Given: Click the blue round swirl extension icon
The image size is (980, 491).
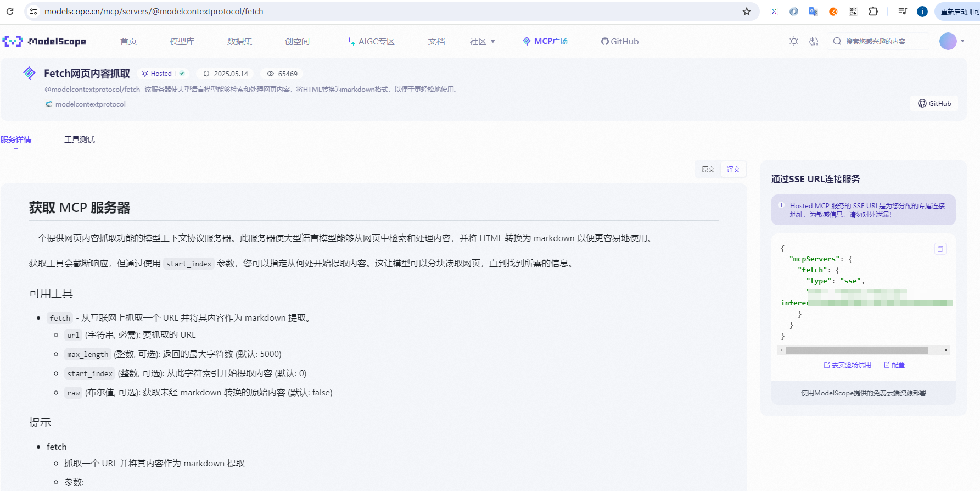Looking at the screenshot, I should click(794, 11).
